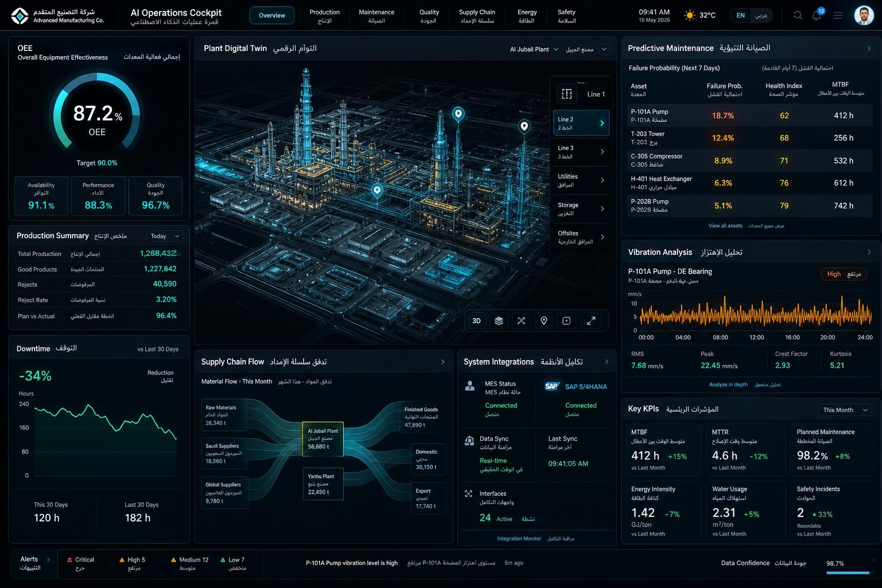Viewport: 882px width, 588px height.
Task: Expand the Alerts section arrow
Action: click(48, 560)
